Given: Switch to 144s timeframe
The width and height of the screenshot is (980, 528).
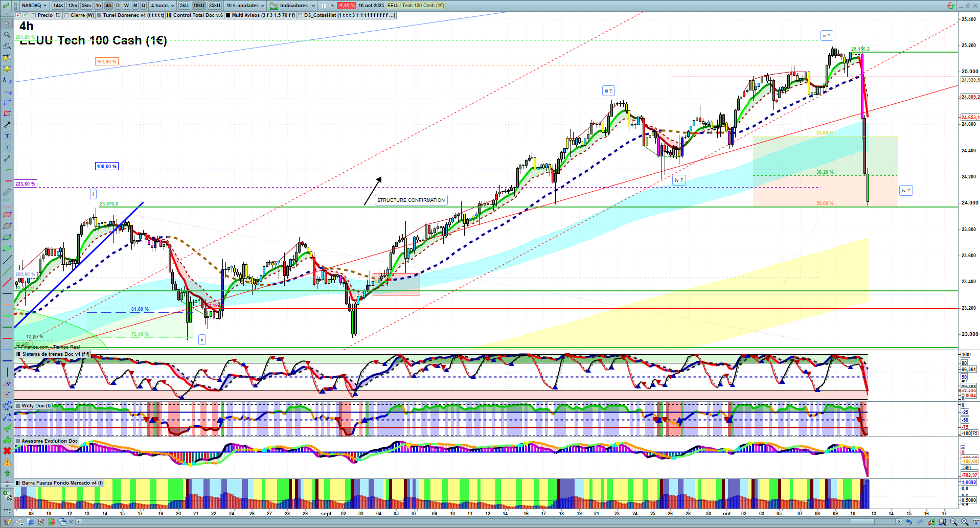Looking at the screenshot, I should [x=58, y=6].
